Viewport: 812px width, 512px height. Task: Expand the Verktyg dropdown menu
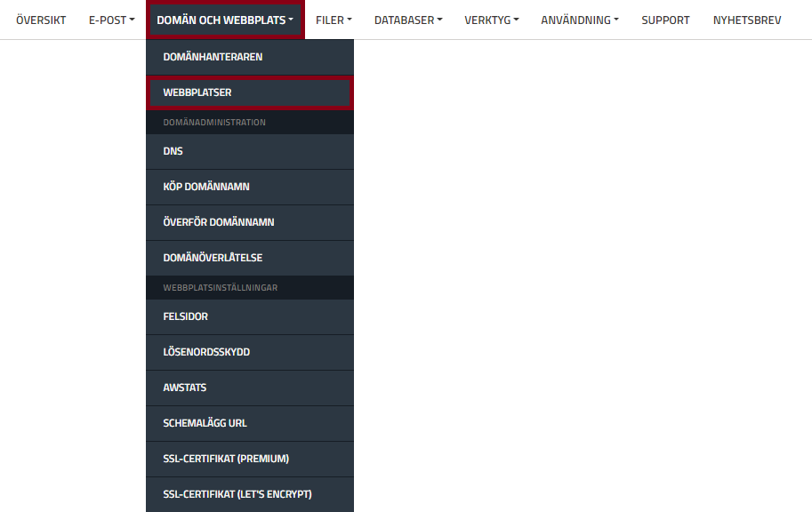(492, 20)
